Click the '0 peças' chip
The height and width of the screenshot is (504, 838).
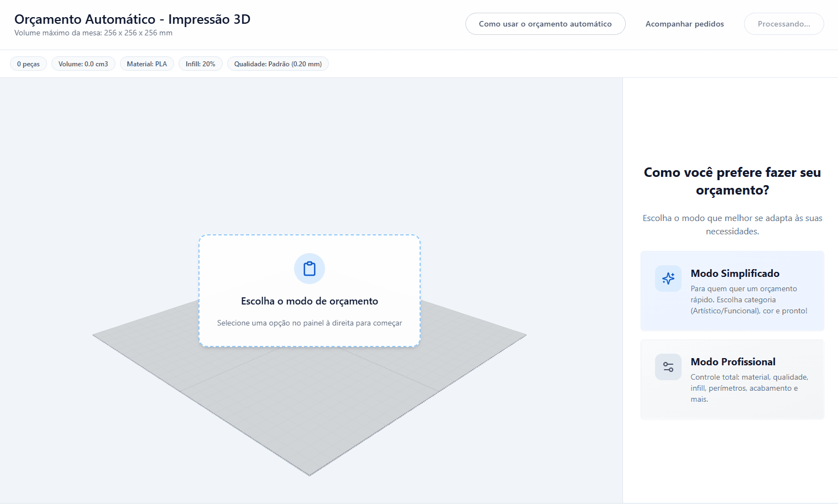coord(28,64)
